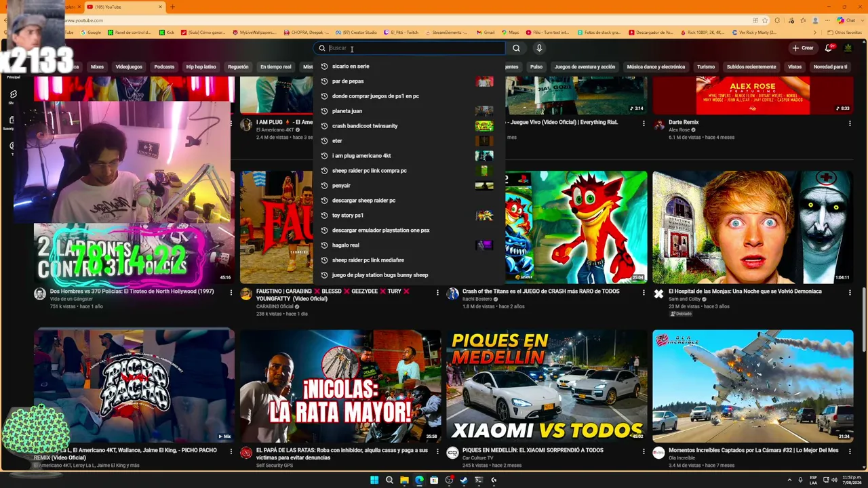
Task: Open more options for 'El Hospital de las Monjas'
Action: (850, 293)
